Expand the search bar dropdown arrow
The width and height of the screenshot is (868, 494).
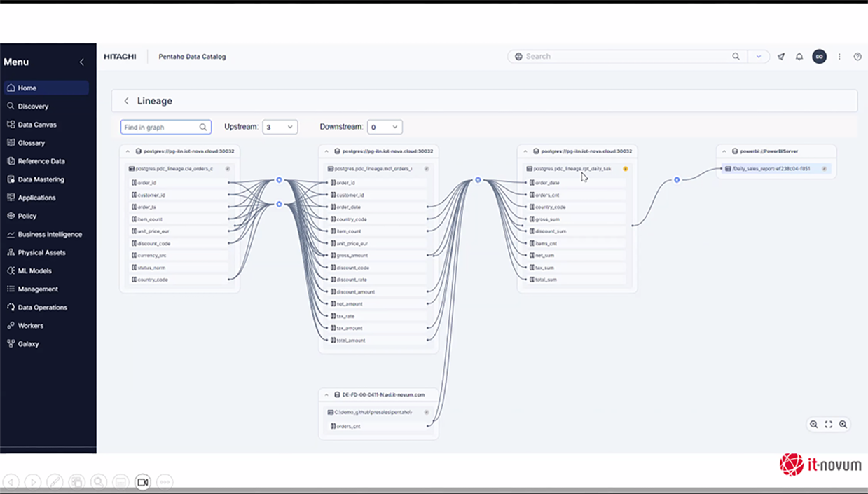758,57
